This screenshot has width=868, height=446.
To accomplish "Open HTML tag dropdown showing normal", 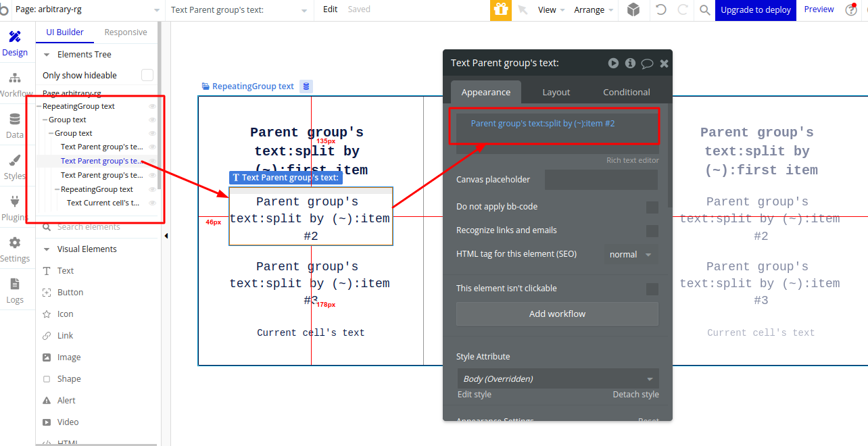I will tap(631, 255).
